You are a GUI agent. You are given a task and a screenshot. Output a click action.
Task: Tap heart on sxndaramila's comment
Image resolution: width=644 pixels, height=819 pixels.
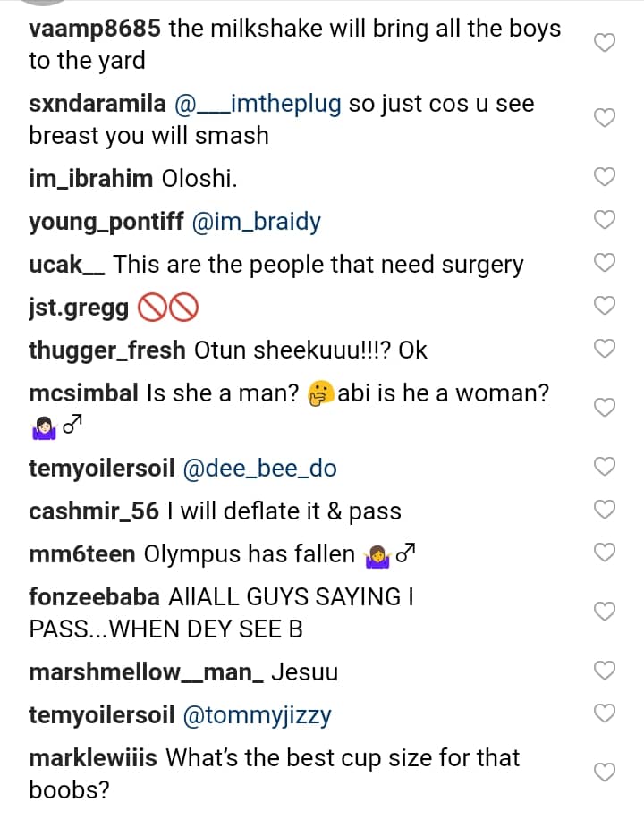(605, 119)
